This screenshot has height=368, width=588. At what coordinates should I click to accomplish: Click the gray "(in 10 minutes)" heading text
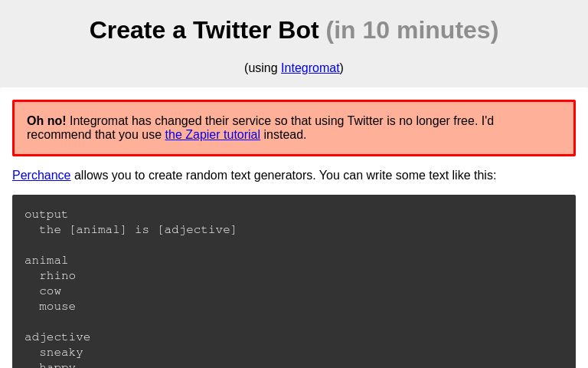tap(412, 30)
